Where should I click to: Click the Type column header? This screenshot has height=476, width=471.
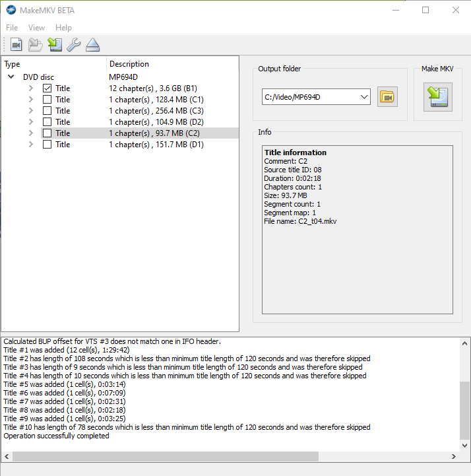click(x=54, y=64)
